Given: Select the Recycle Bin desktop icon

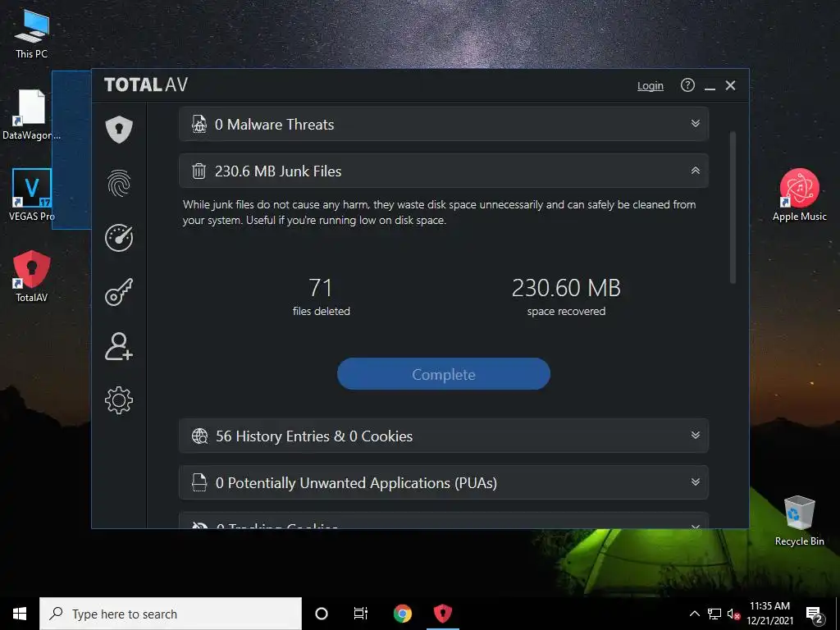Looking at the screenshot, I should (x=799, y=521).
